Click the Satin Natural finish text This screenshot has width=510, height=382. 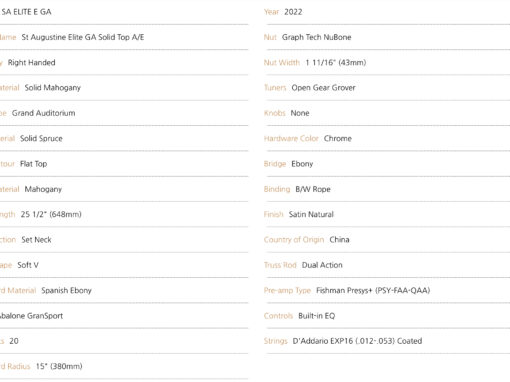coord(311,215)
